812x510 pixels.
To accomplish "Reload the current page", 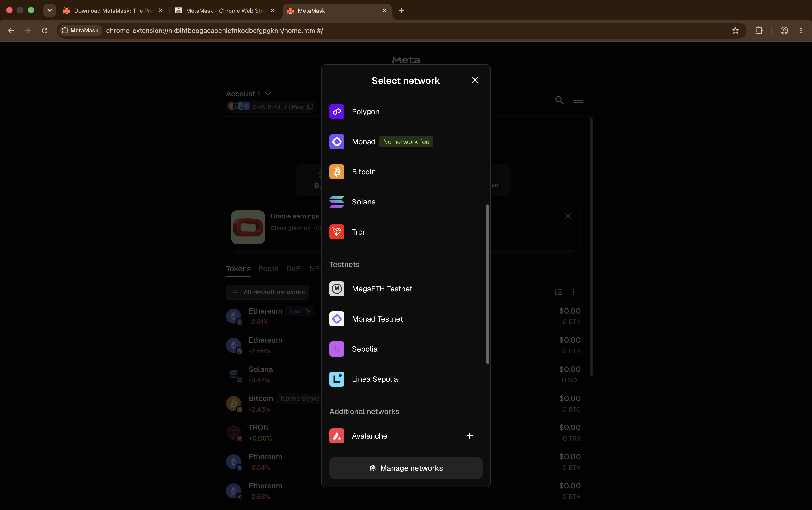I will coord(44,31).
